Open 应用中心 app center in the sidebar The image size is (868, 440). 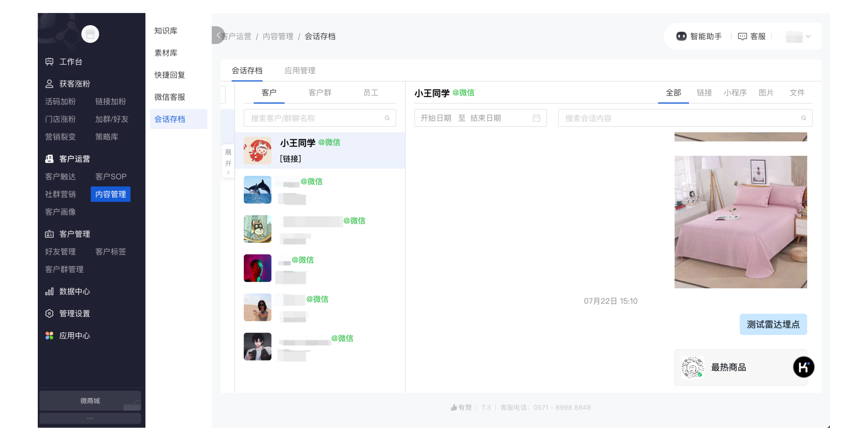(x=68, y=335)
